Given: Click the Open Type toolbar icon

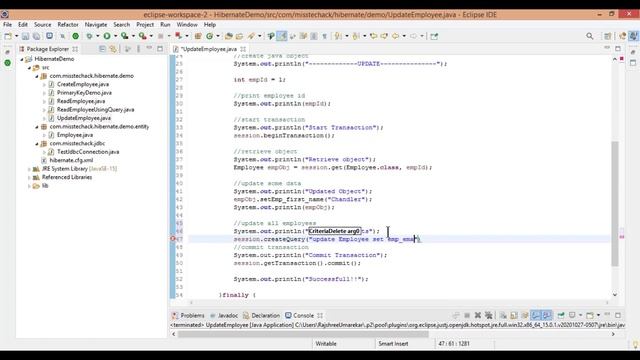Looking at the screenshot, I should coord(229,36).
